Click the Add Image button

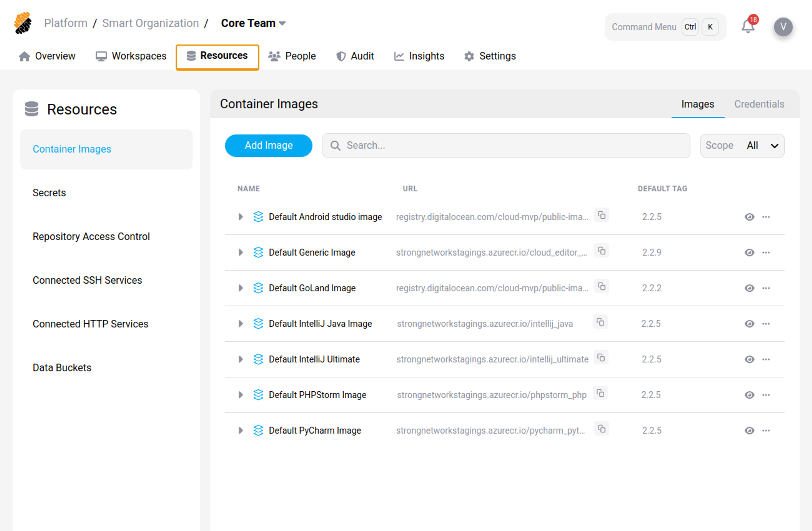click(x=268, y=146)
